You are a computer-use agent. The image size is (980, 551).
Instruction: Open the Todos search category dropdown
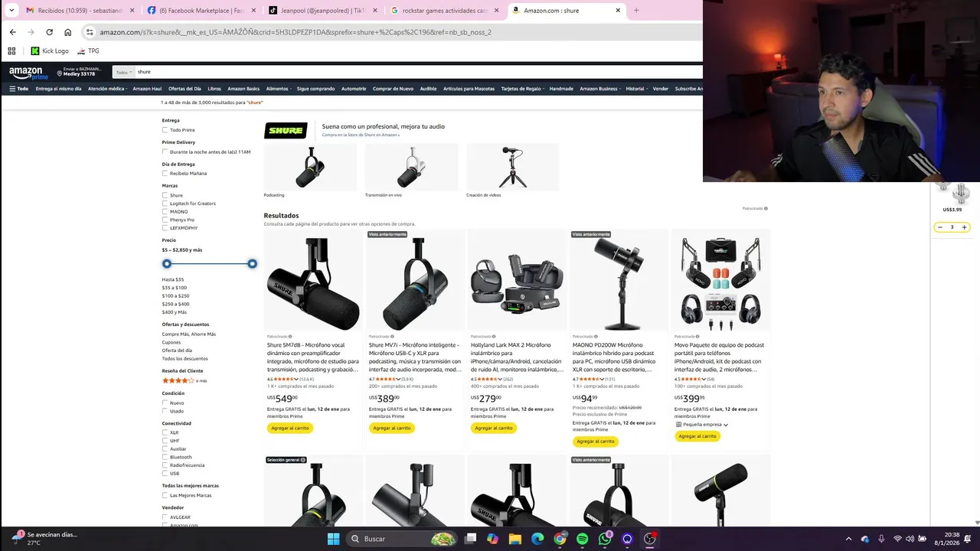(124, 72)
